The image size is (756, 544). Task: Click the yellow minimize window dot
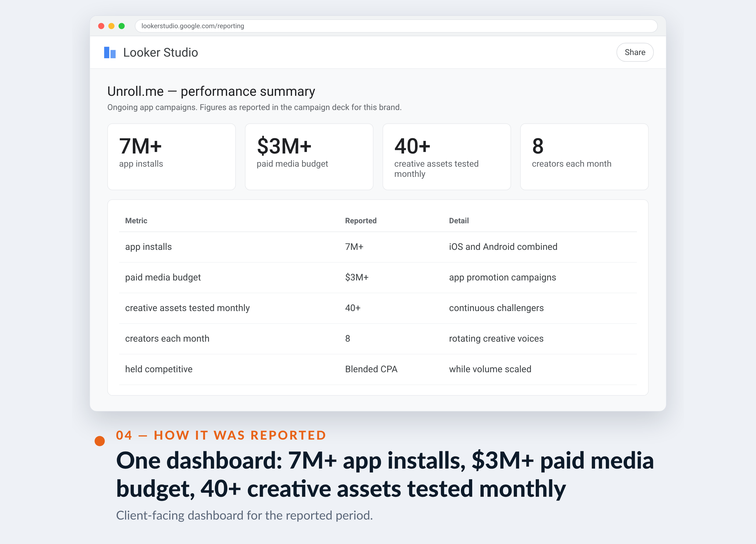(111, 26)
